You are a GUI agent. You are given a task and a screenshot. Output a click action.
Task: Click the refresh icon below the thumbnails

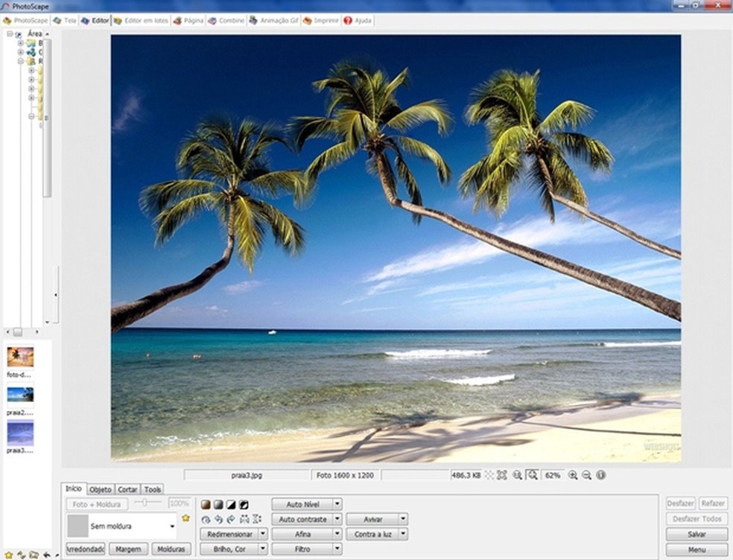22,555
